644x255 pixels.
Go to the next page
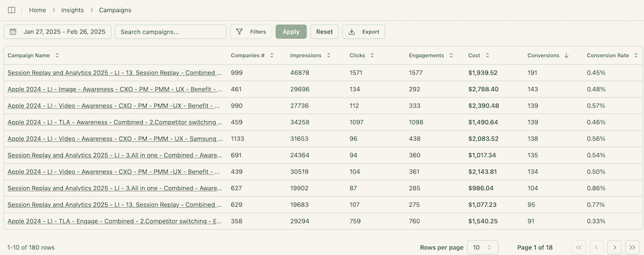[614, 247]
